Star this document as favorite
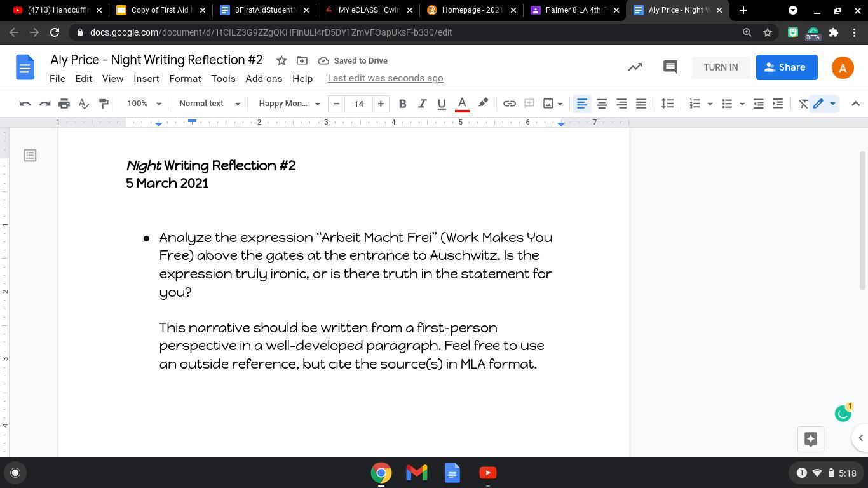This screenshot has height=488, width=868. tap(281, 60)
